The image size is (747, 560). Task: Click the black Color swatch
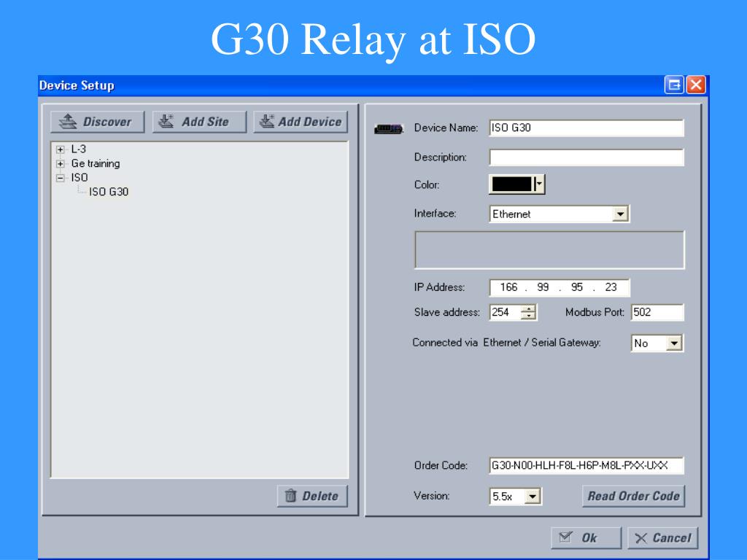(x=511, y=184)
